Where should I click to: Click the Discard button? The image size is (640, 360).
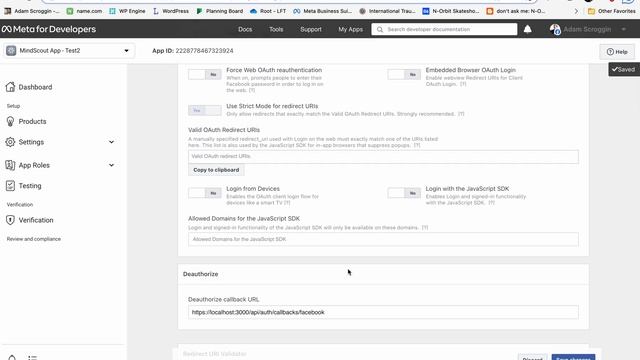click(x=532, y=358)
